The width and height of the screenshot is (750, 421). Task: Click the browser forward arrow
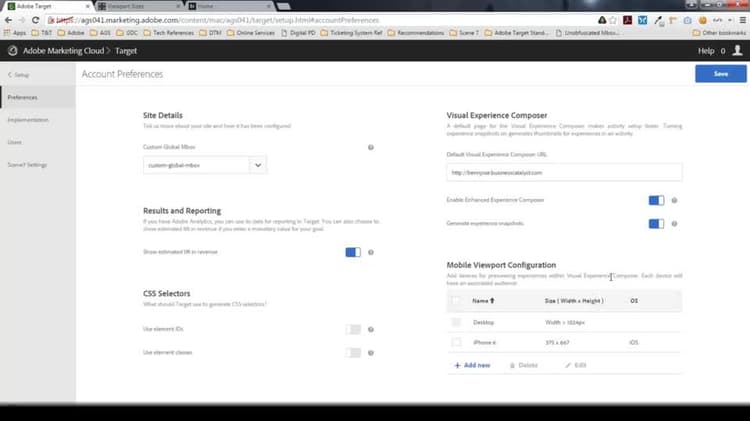(x=22, y=20)
